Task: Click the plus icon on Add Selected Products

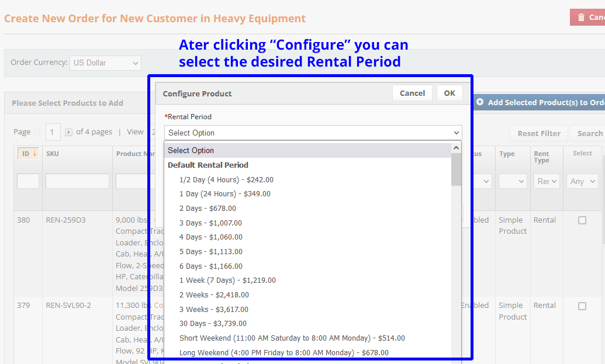Action: click(x=480, y=102)
